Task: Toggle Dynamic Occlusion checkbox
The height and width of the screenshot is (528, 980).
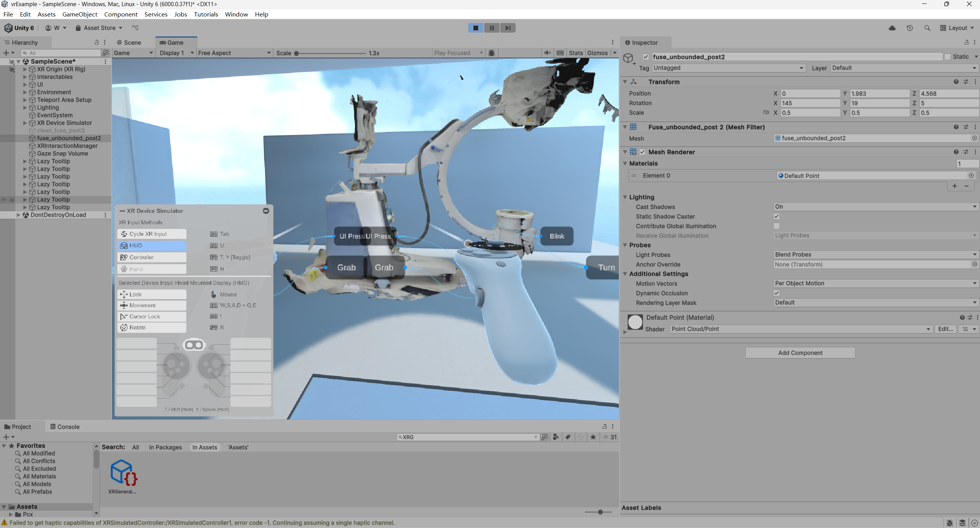Action: coord(776,293)
